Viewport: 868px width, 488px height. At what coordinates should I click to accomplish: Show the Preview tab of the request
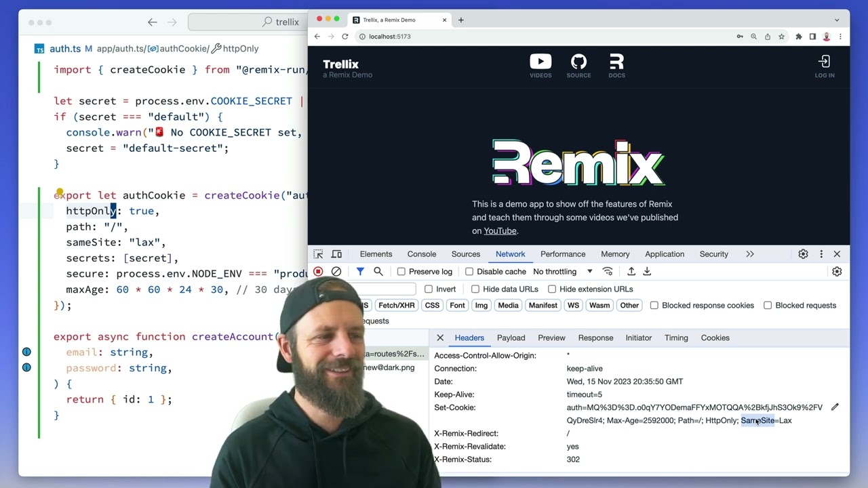[551, 338]
